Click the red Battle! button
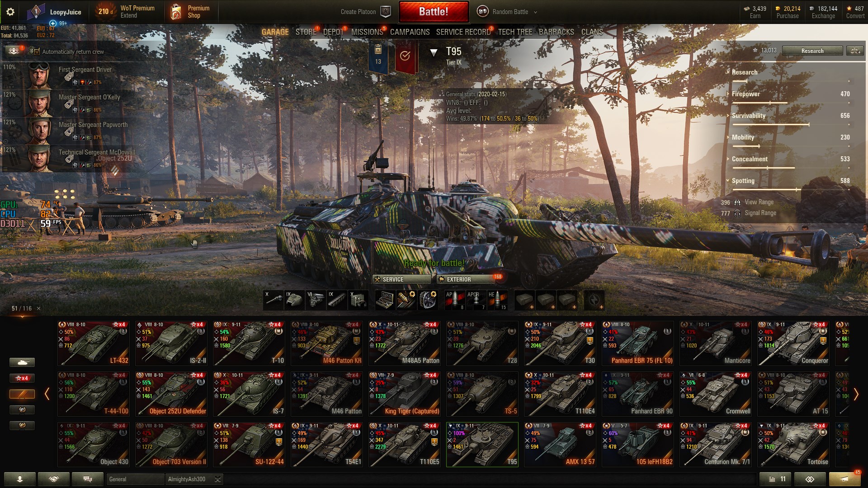 [x=434, y=12]
